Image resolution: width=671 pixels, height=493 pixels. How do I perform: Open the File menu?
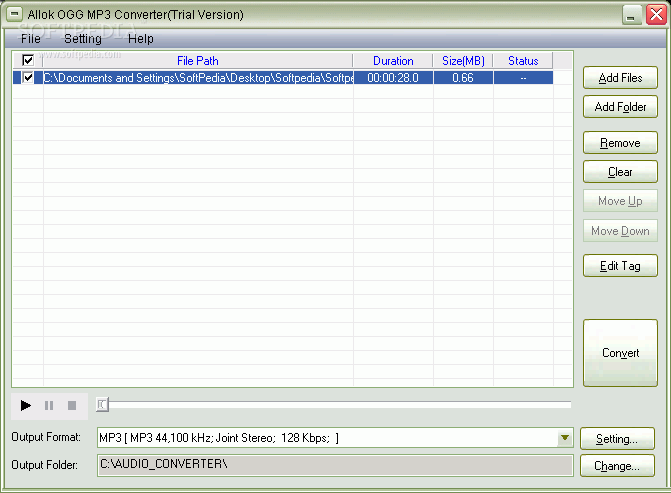tap(30, 39)
